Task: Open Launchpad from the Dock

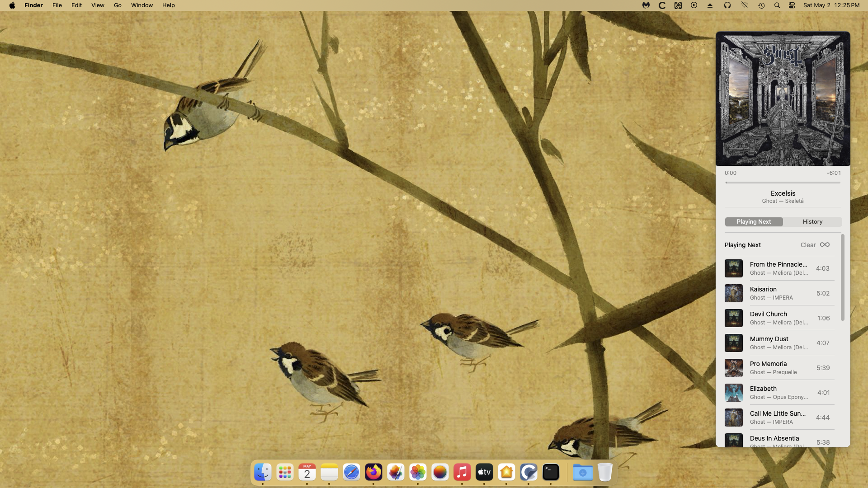Action: (x=285, y=473)
